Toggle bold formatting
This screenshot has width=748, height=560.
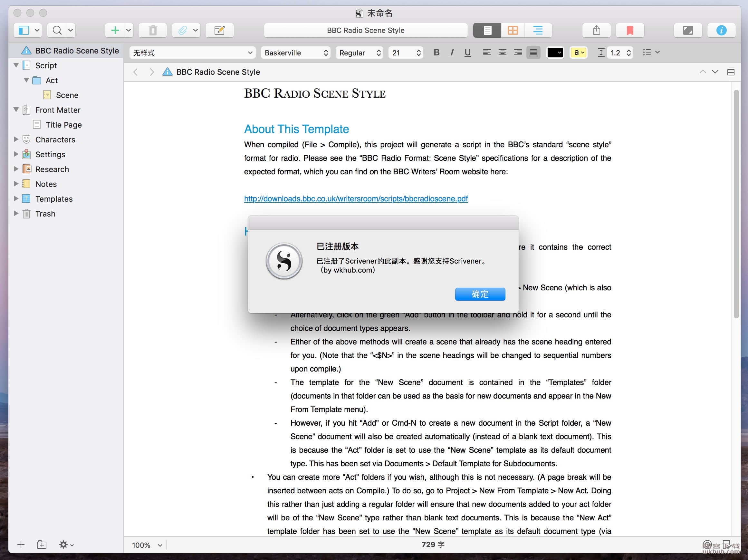(436, 53)
